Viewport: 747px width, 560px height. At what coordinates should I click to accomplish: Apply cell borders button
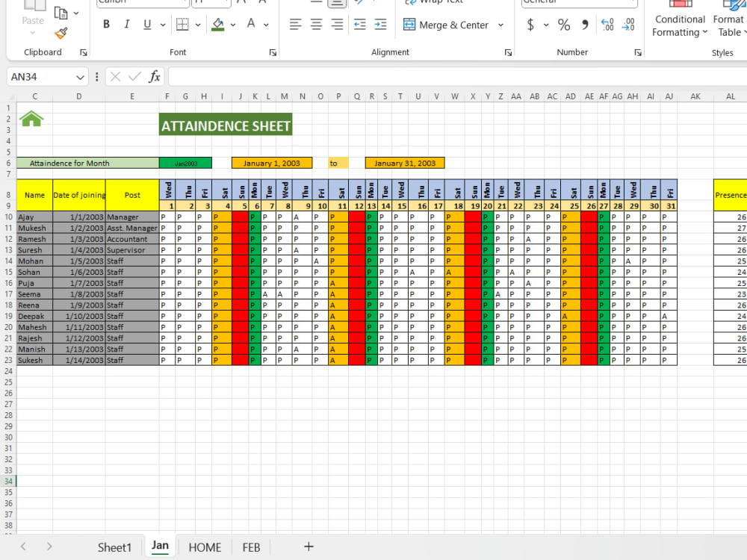(x=182, y=25)
